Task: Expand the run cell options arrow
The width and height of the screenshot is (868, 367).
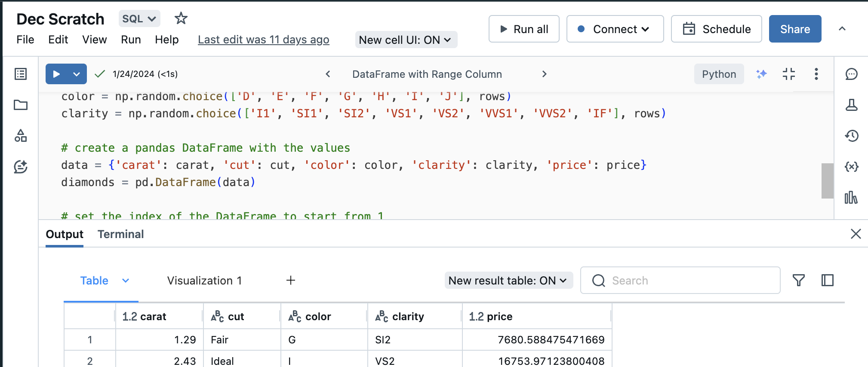Action: [77, 74]
